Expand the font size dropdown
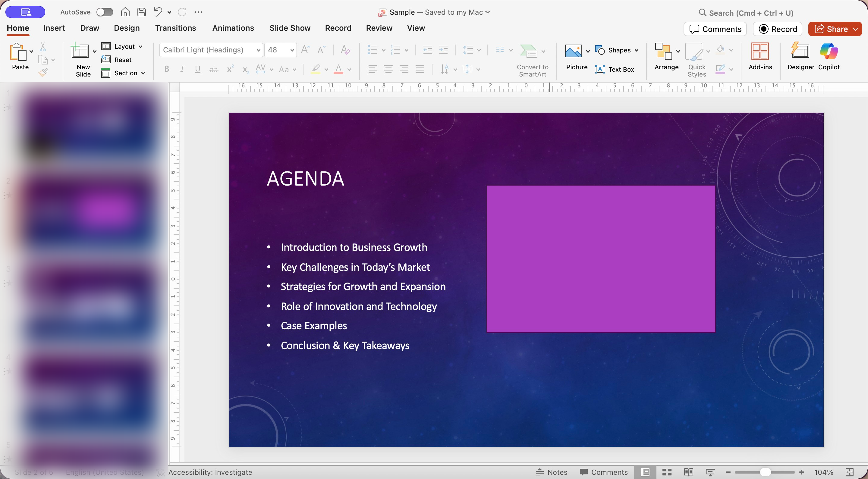 [292, 50]
